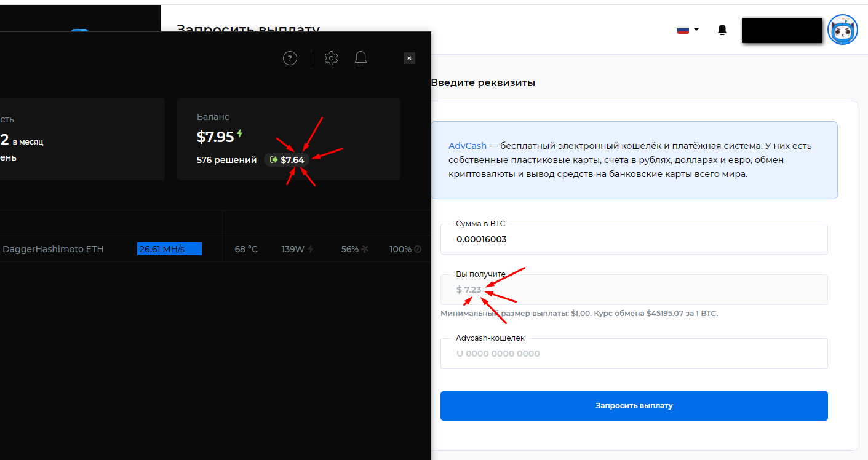
Task: Open the language flag dropdown
Action: 688,30
